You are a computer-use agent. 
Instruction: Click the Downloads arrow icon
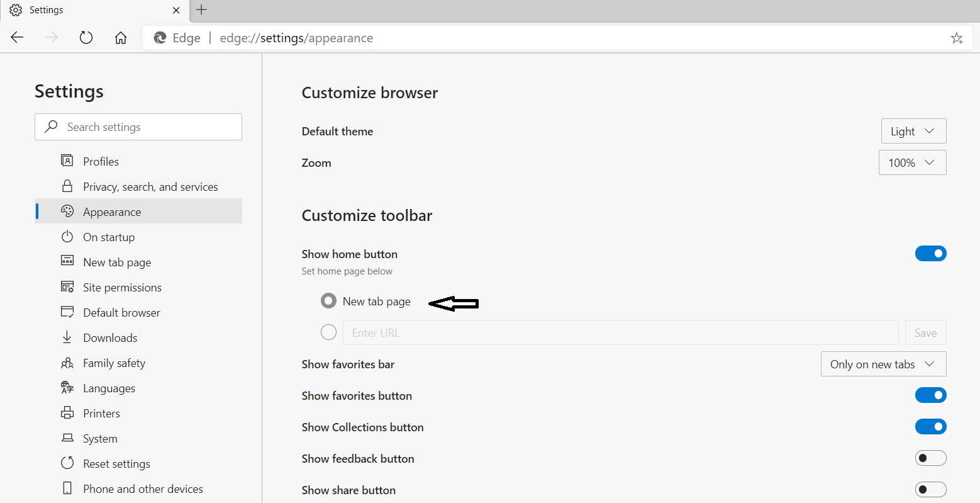[x=67, y=337]
